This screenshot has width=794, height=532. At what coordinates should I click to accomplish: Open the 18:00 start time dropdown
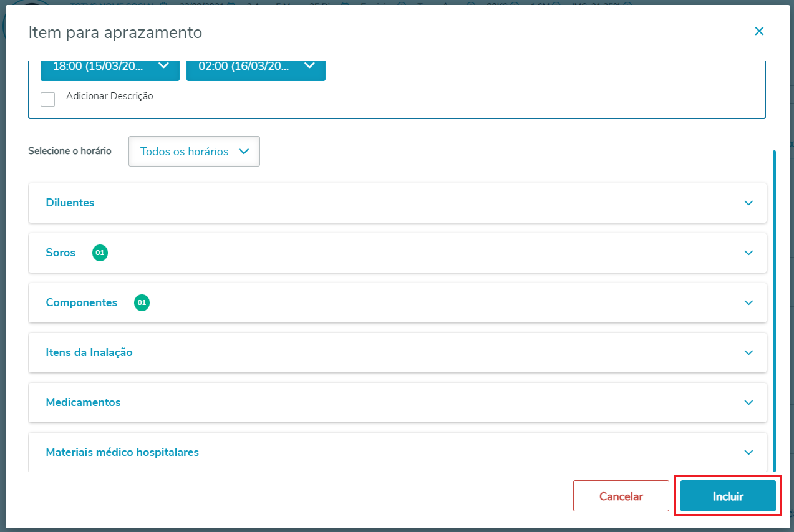110,66
